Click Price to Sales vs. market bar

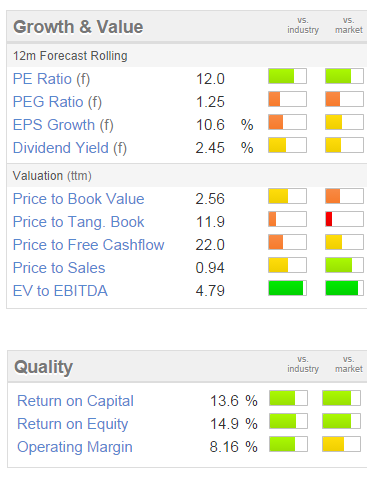click(344, 265)
